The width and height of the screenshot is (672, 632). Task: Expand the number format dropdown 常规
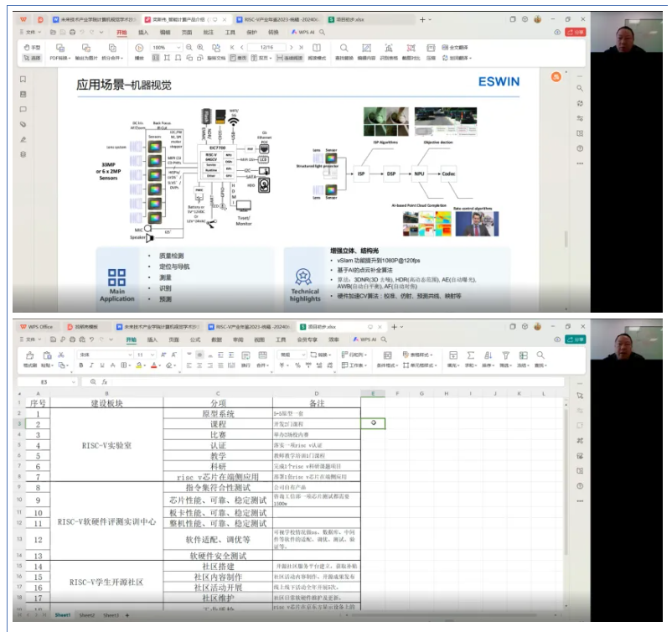(x=291, y=355)
